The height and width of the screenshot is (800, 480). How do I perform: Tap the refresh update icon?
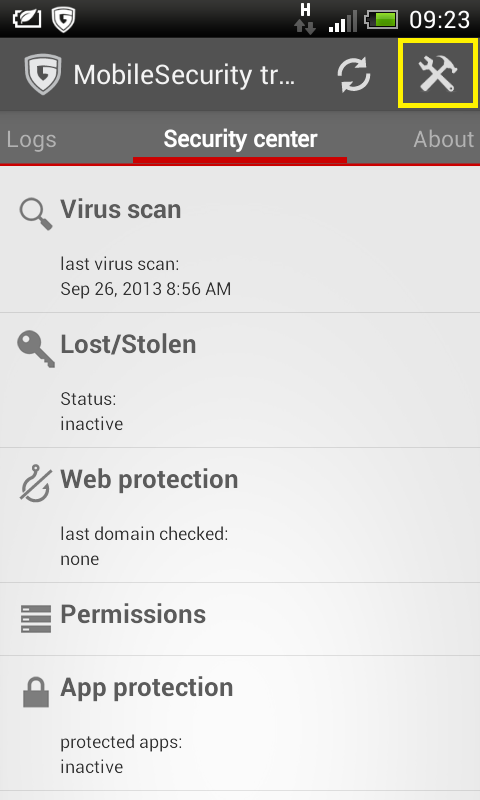pyautogui.click(x=353, y=74)
